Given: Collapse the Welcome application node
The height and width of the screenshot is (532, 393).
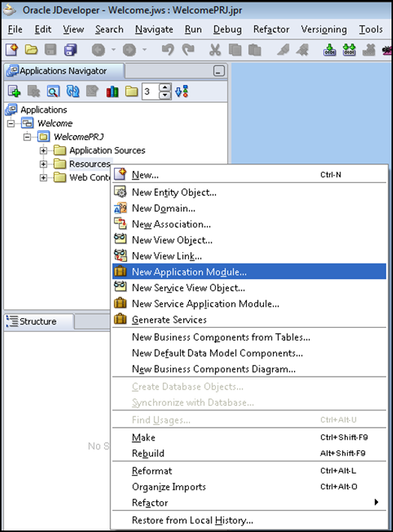Looking at the screenshot, I should point(10,123).
